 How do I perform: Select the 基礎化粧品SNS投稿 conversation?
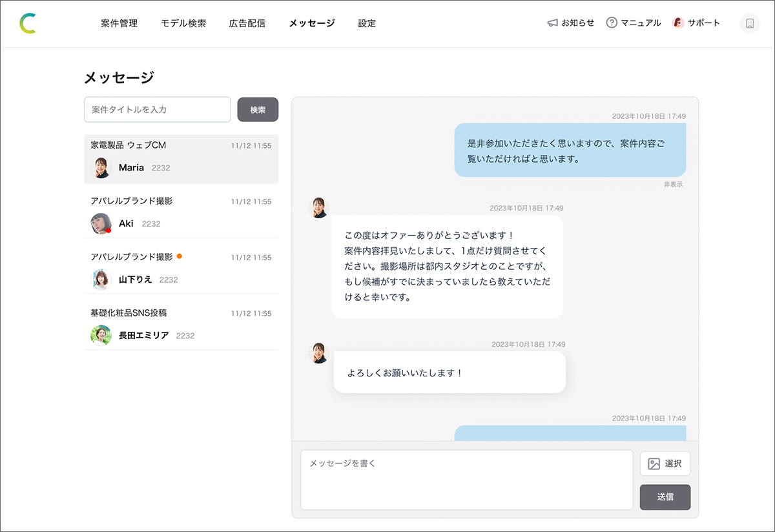tap(181, 324)
